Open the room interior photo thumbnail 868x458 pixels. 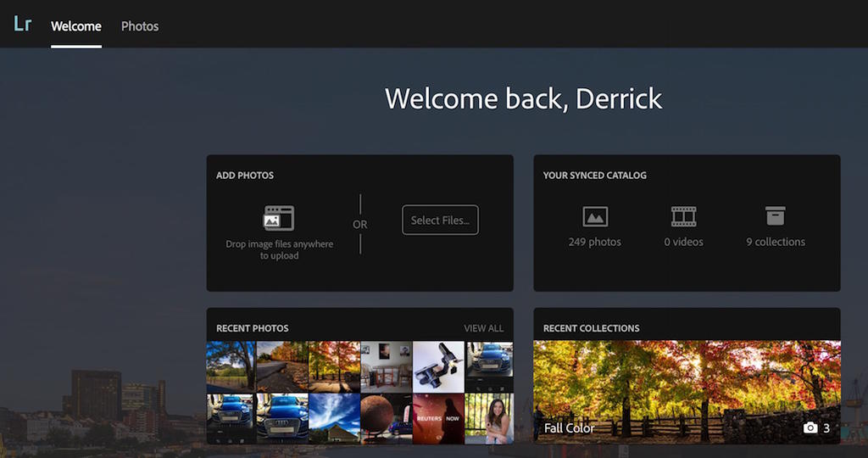[387, 366]
